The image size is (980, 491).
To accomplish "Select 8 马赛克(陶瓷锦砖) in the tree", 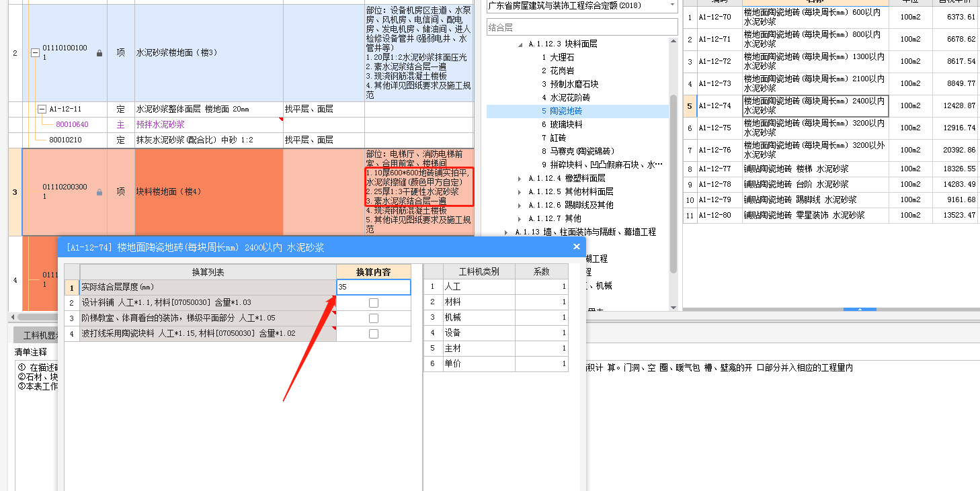I will [578, 152].
